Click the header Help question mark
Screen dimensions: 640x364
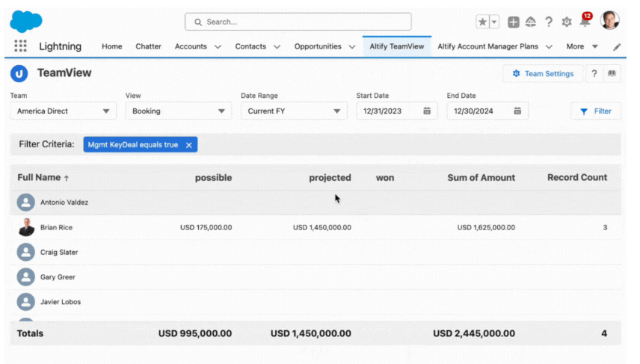coord(549,22)
